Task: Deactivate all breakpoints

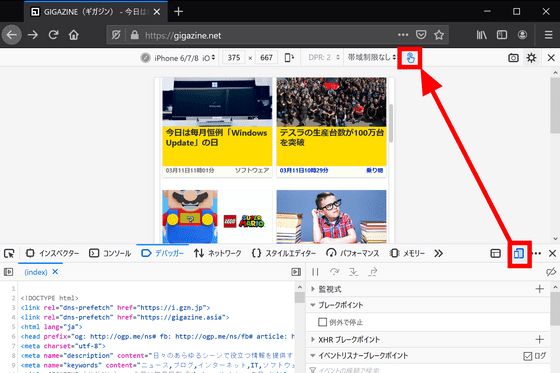Action: [551, 272]
